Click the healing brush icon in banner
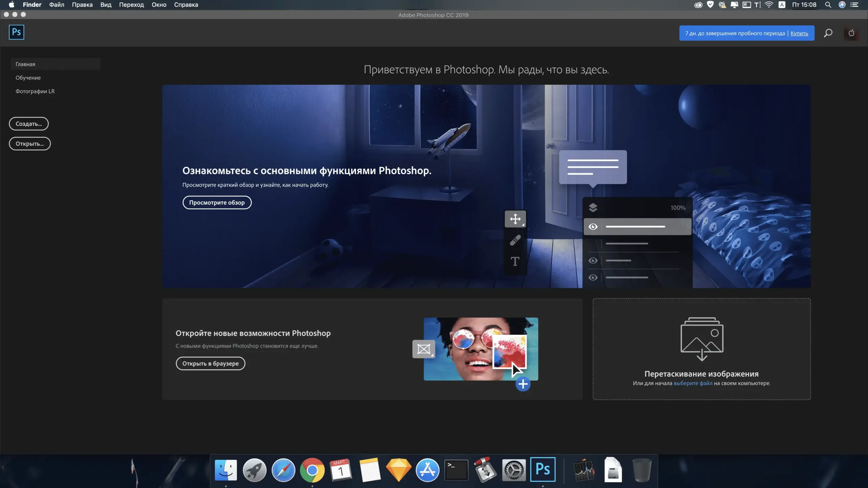Screen dimensions: 868x488 [515, 240]
